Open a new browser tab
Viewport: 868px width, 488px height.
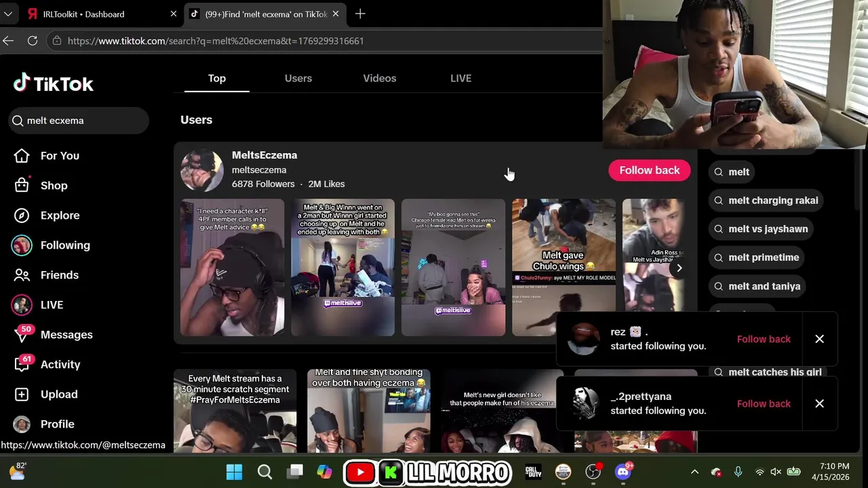360,14
